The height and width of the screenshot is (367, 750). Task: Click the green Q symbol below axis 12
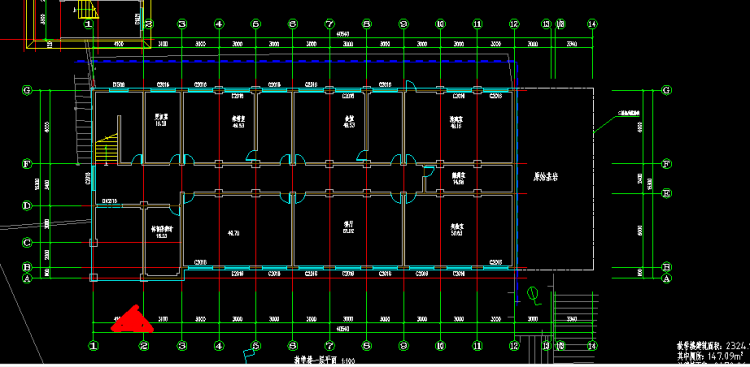[x=533, y=295]
